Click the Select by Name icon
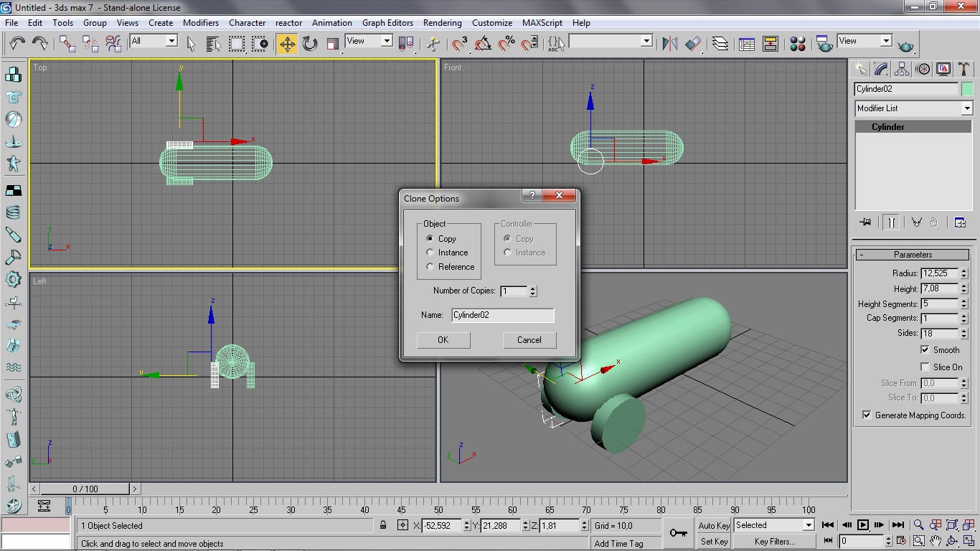980x551 pixels. point(212,43)
